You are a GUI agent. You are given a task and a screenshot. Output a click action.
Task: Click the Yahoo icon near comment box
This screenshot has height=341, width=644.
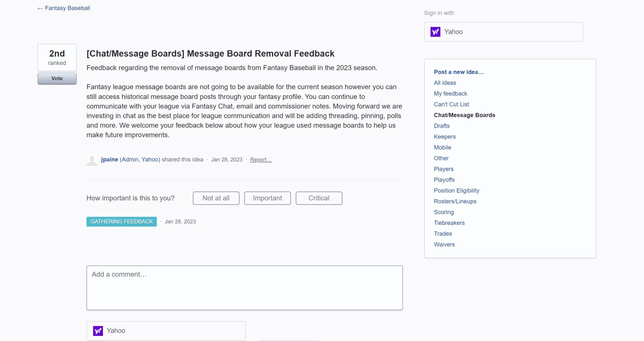pos(98,330)
